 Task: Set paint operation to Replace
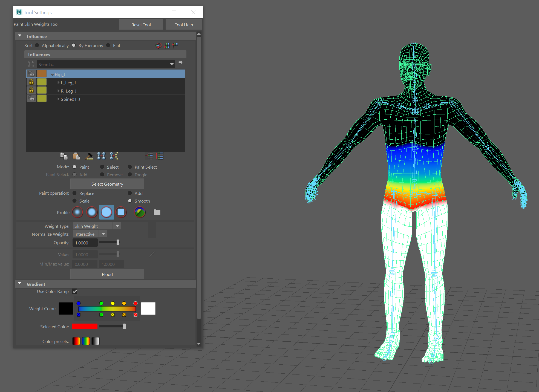pyautogui.click(x=74, y=193)
